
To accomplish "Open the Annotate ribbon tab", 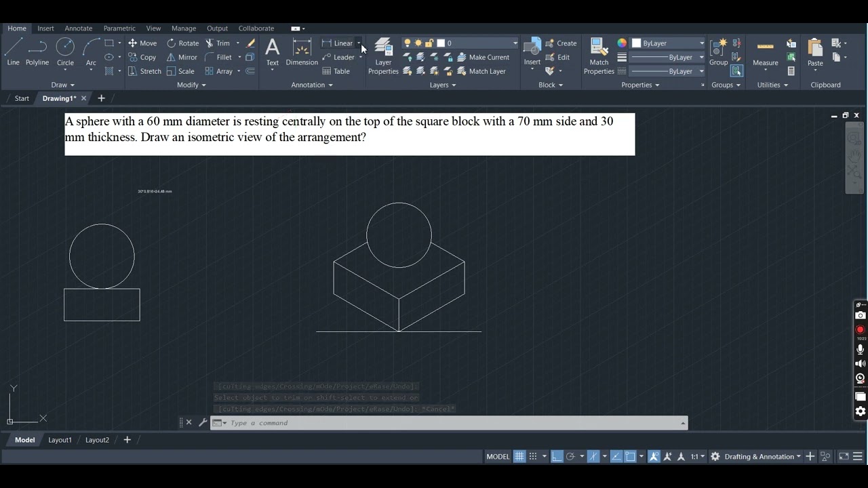I will click(x=79, y=28).
